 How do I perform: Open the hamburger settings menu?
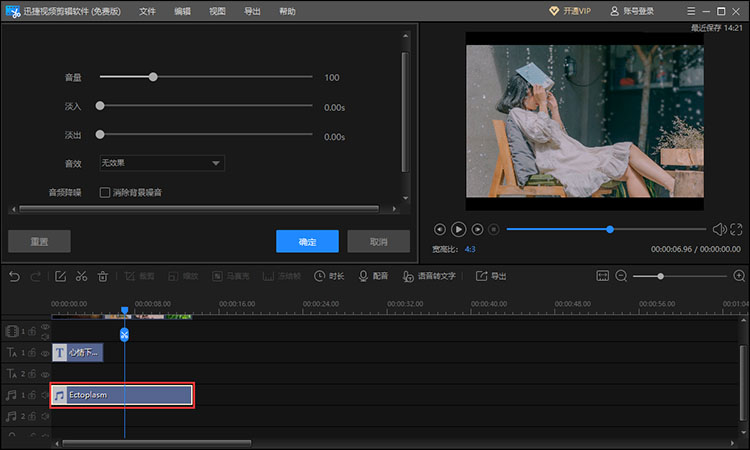(x=691, y=11)
